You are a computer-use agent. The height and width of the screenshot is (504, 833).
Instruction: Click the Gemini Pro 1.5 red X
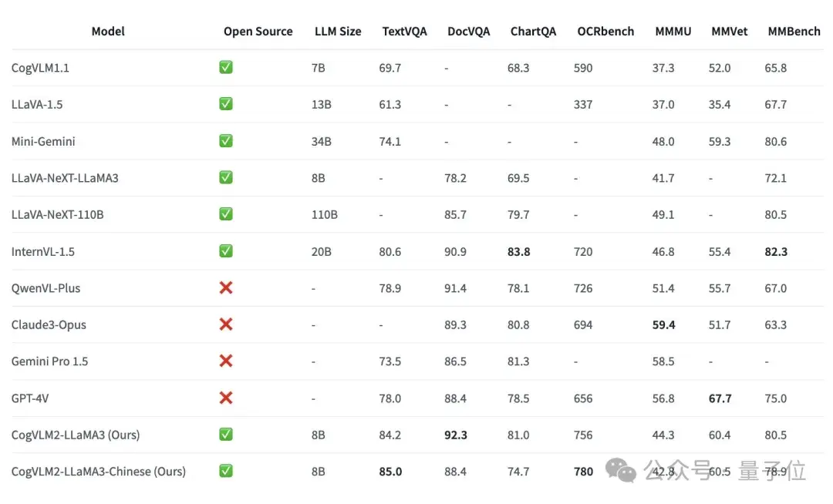coord(226,361)
